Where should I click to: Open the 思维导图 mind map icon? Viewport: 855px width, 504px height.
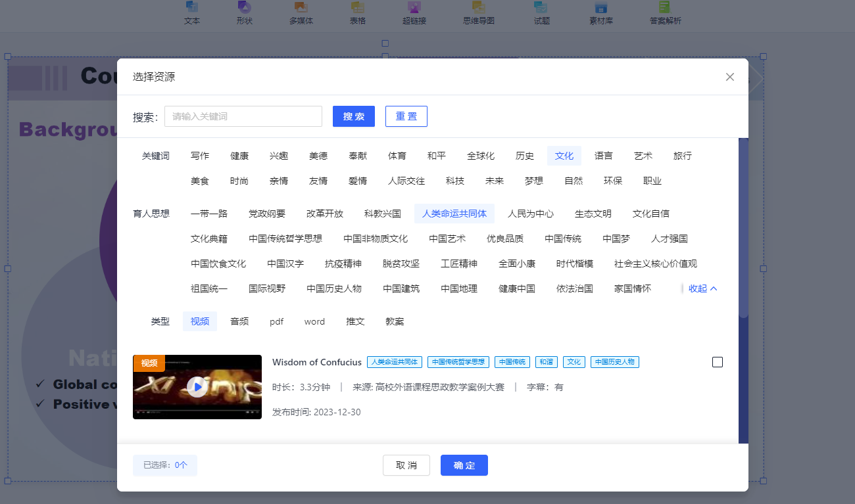pos(479,8)
